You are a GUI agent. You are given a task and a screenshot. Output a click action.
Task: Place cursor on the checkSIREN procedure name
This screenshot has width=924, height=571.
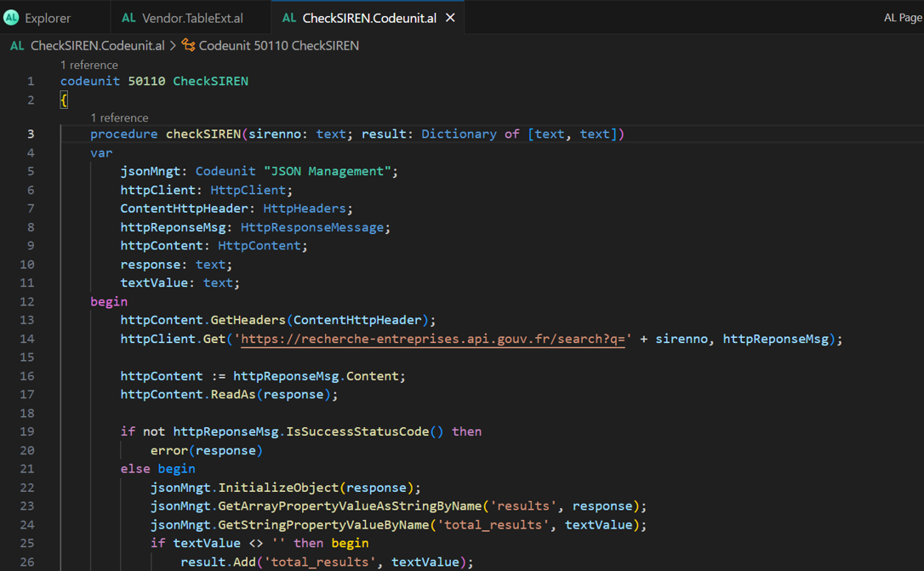click(x=202, y=134)
